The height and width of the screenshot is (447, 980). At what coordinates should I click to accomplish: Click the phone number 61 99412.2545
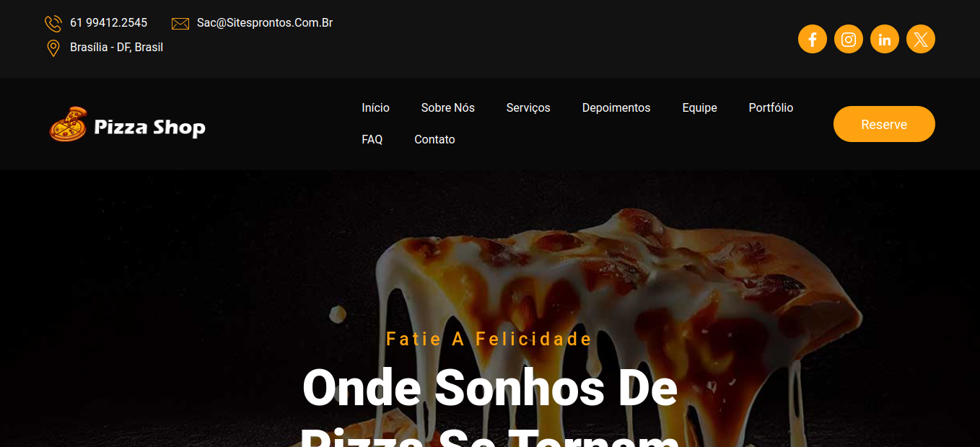pyautogui.click(x=108, y=23)
